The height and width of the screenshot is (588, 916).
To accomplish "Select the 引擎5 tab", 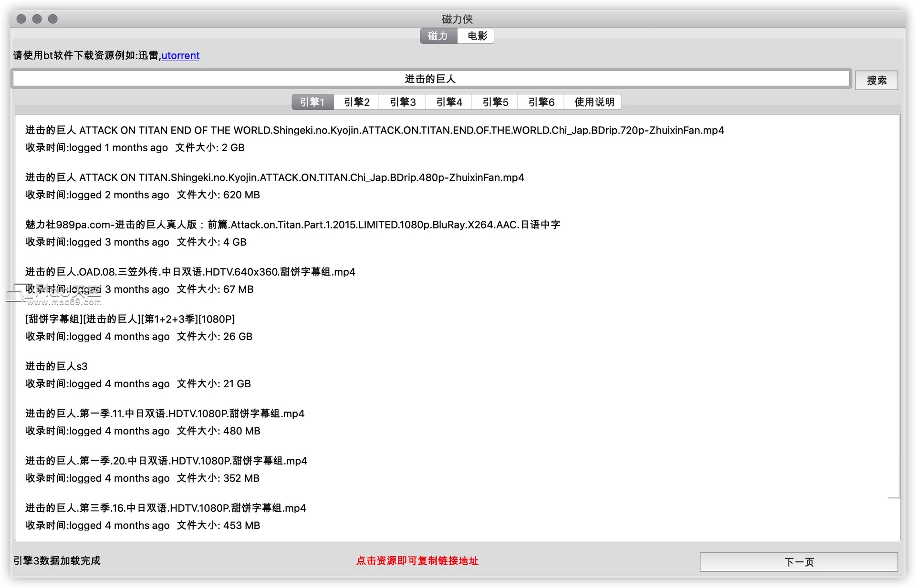I will coord(495,102).
